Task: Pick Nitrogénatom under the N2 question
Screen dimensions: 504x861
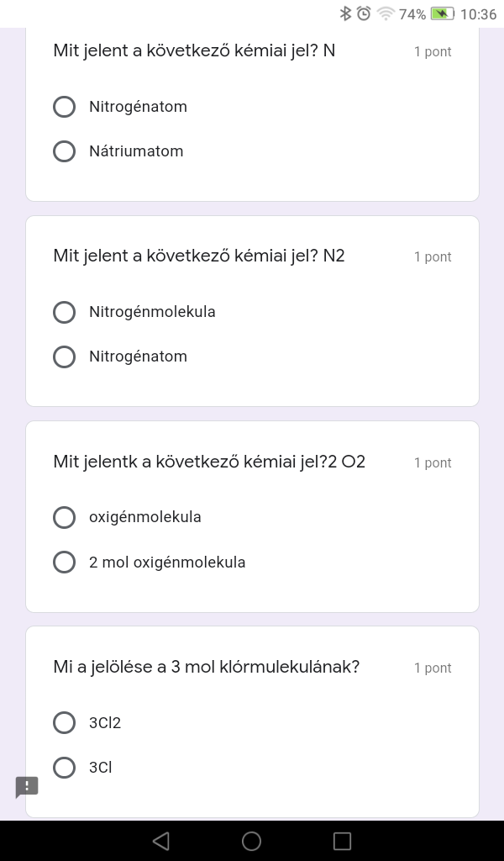Action: click(x=65, y=357)
